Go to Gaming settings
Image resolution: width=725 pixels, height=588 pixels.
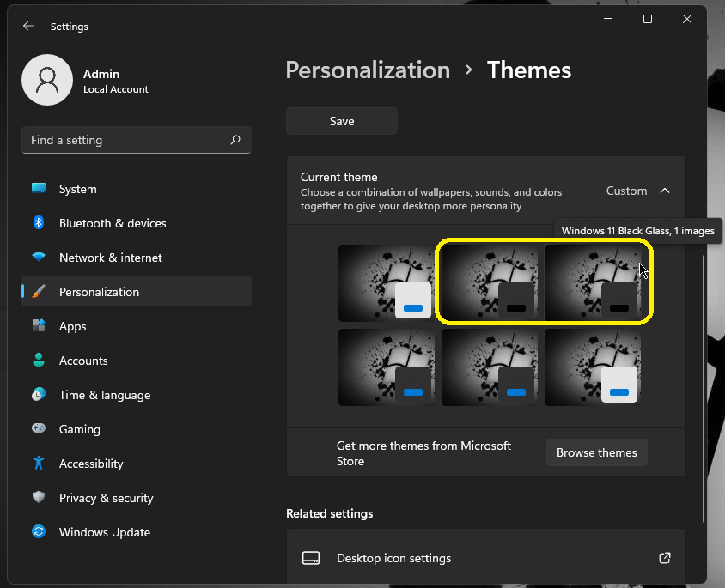pos(137,429)
